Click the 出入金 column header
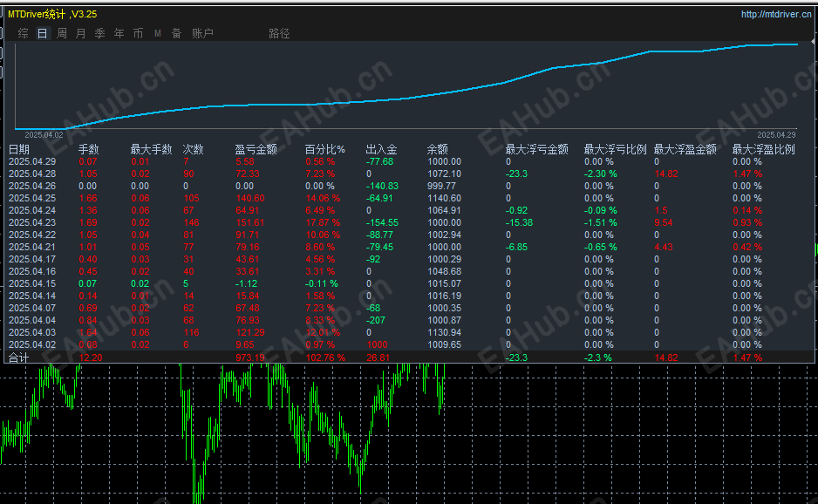The width and height of the screenshot is (818, 504). point(381,149)
